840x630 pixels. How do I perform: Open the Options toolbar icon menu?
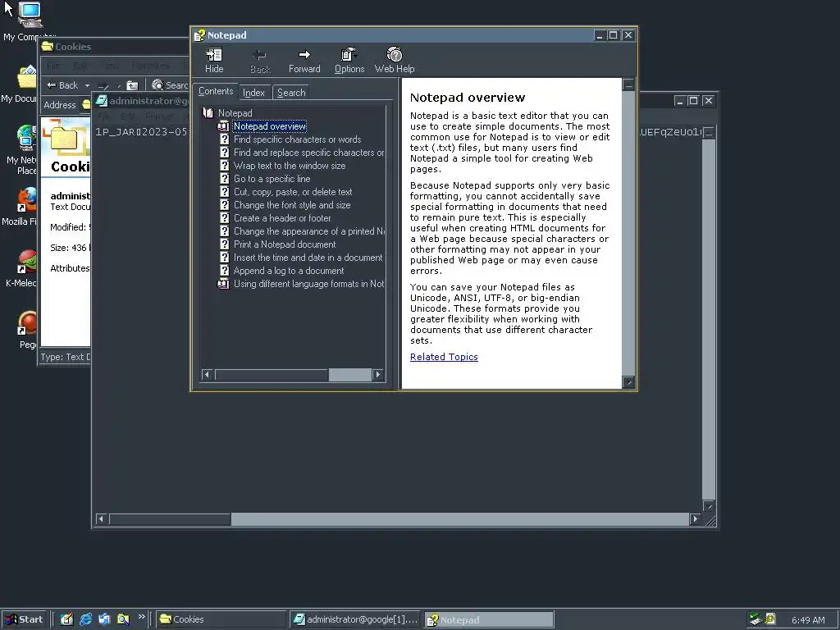coord(349,60)
